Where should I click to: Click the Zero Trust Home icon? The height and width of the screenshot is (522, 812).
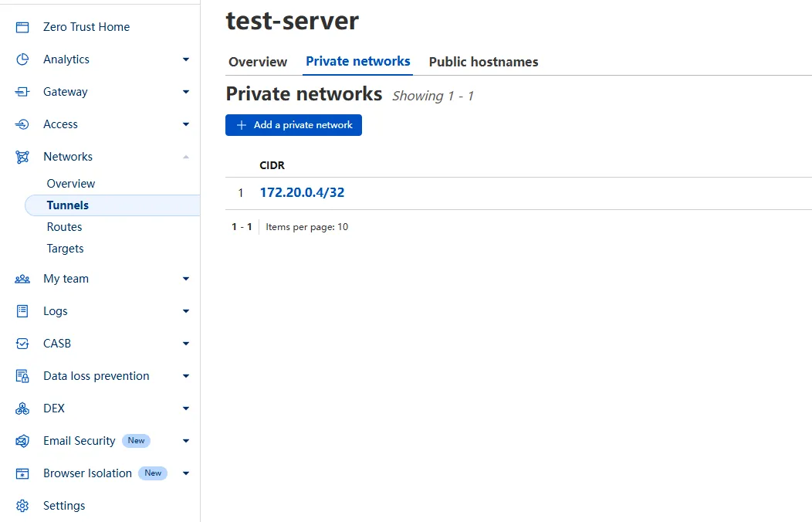[22, 26]
